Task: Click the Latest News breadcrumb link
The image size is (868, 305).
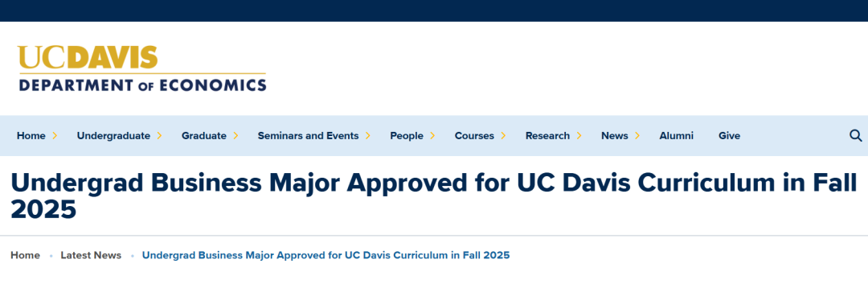Action: [91, 255]
